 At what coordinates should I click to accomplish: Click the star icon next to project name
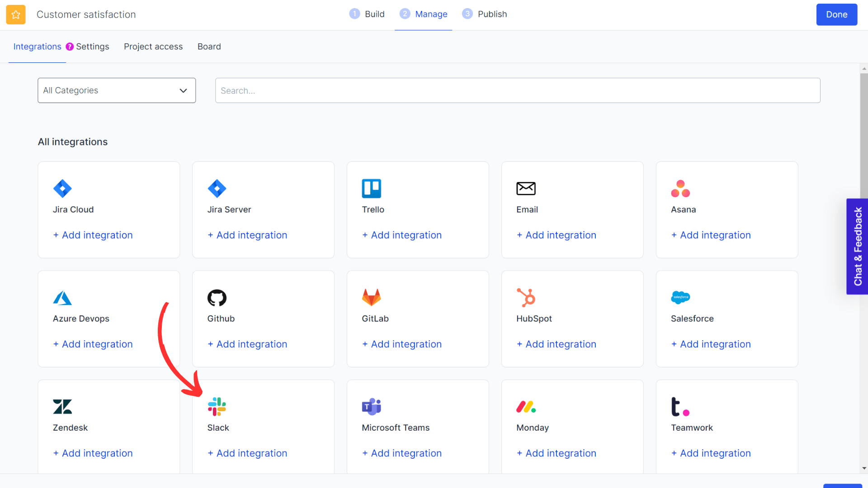tap(15, 14)
